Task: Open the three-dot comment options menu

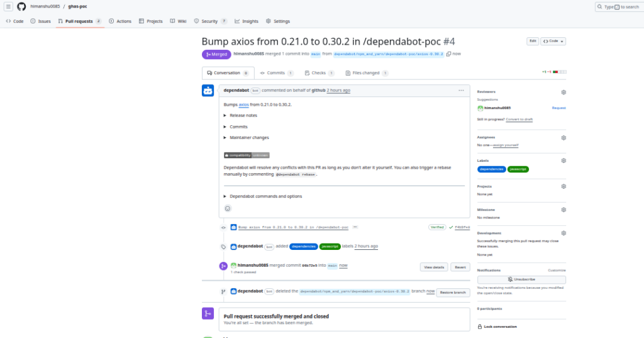Action: click(x=461, y=90)
